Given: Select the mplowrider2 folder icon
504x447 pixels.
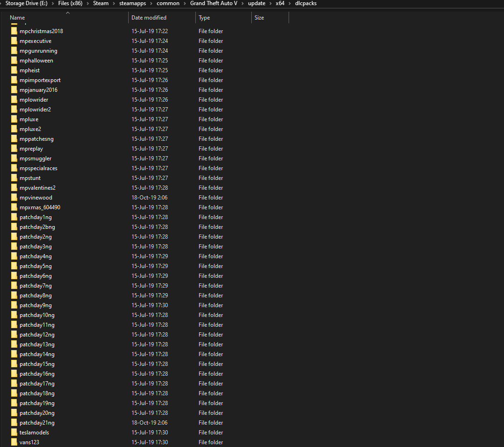Looking at the screenshot, I should pyautogui.click(x=14, y=109).
